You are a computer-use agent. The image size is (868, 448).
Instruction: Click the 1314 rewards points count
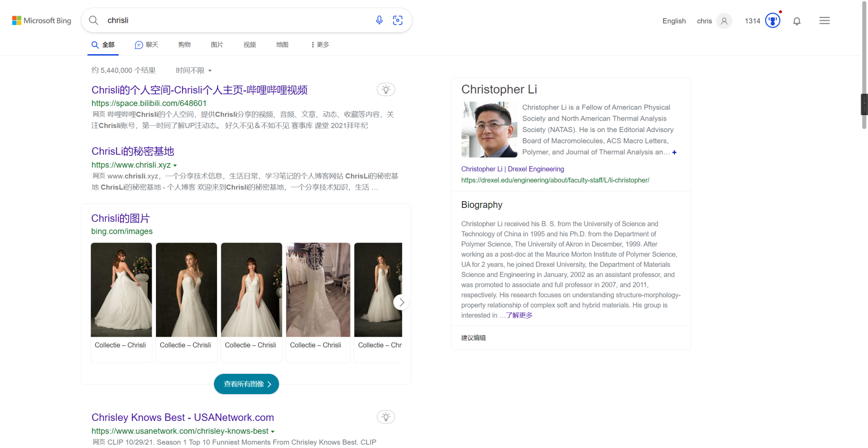(x=752, y=21)
